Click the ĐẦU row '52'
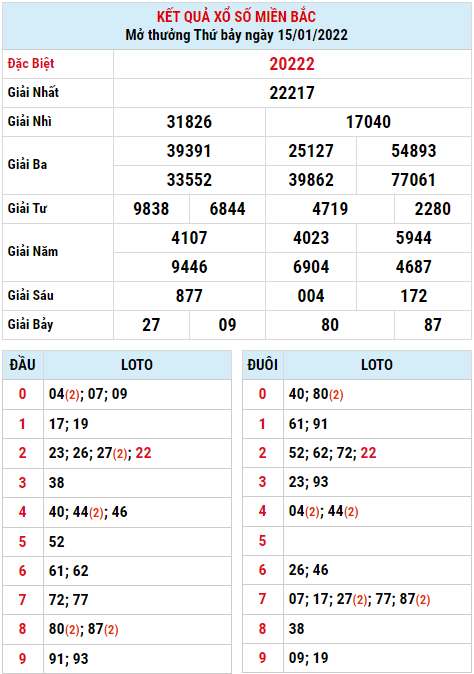474x674 pixels. pyautogui.click(x=137, y=542)
